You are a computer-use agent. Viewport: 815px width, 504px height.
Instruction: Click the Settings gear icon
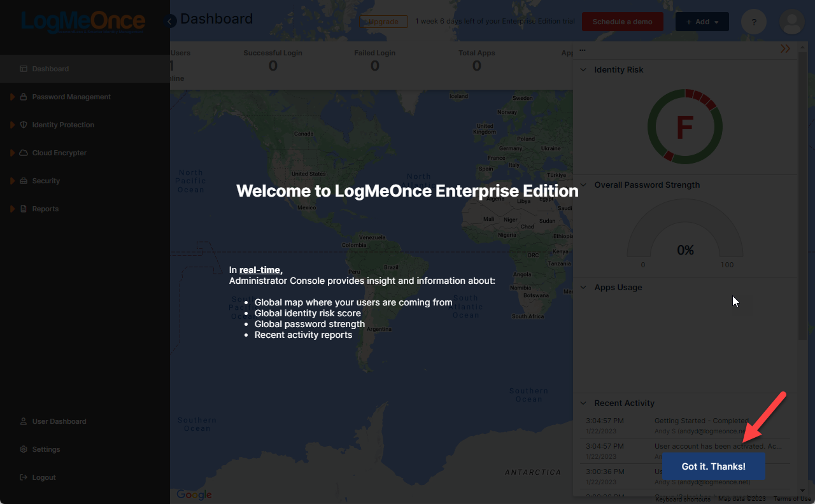tap(24, 449)
